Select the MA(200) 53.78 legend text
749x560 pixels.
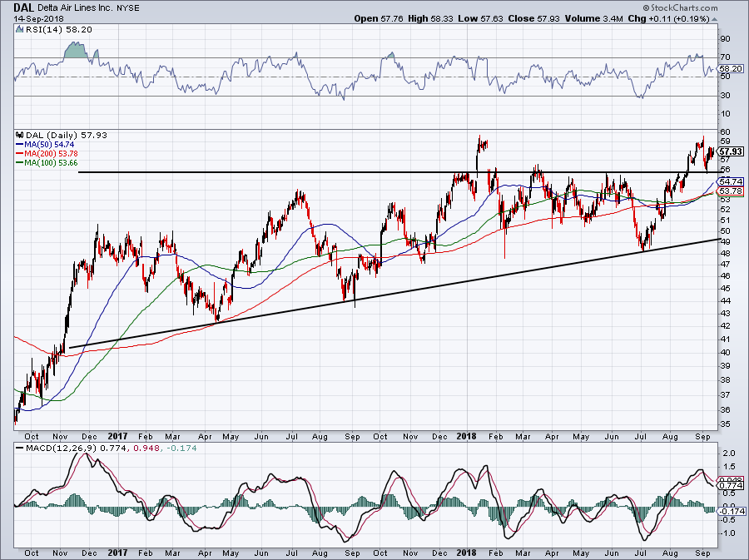point(51,154)
